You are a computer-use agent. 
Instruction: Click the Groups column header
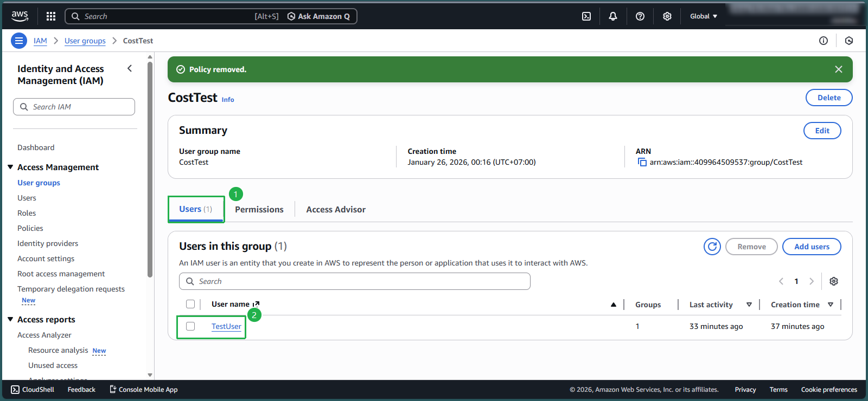point(648,305)
